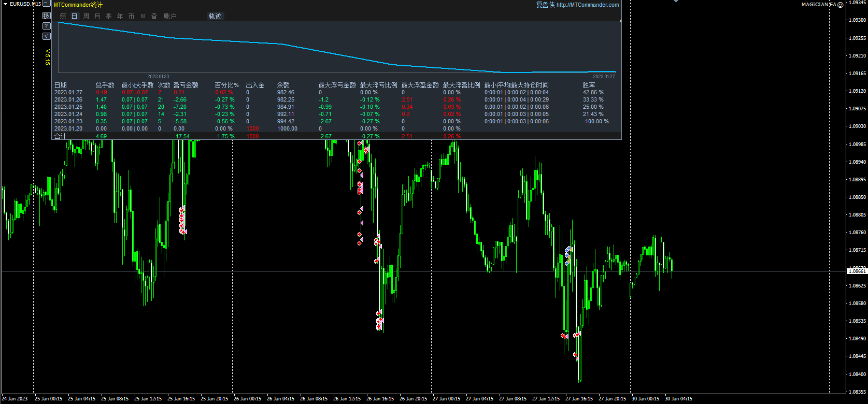
Task: Click the win rate value 42.86 %
Action: coord(593,92)
